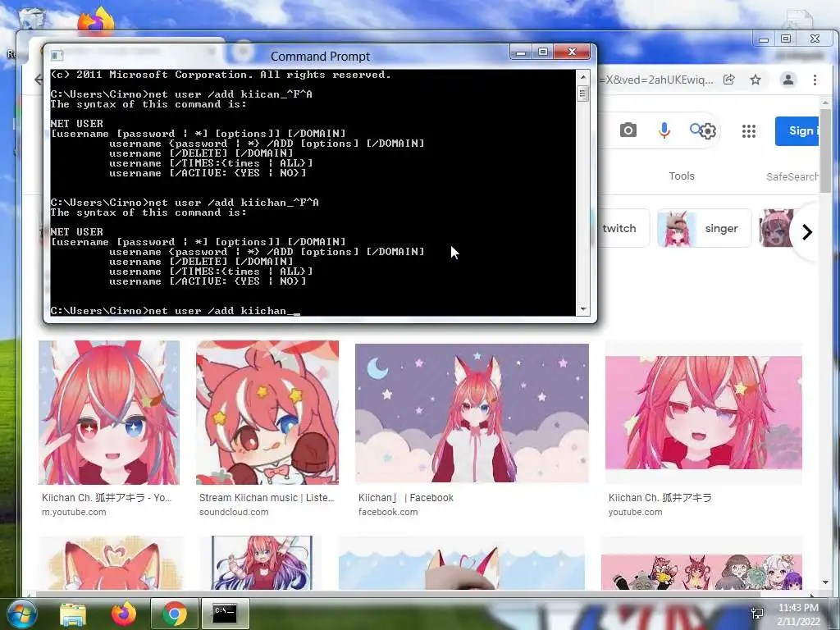Screen dimensions: 840x630
Task: Filter results by singer chip
Action: pos(704,228)
